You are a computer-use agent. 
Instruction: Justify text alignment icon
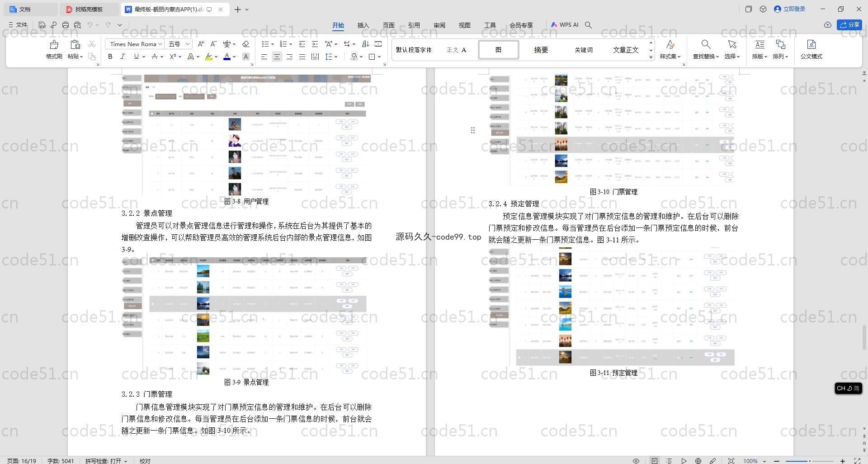302,57
